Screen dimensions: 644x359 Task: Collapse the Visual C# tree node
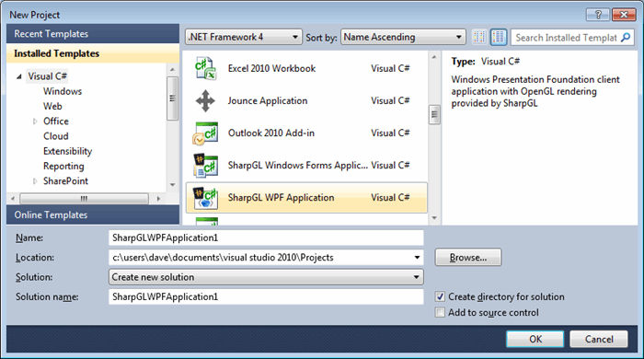(x=19, y=76)
